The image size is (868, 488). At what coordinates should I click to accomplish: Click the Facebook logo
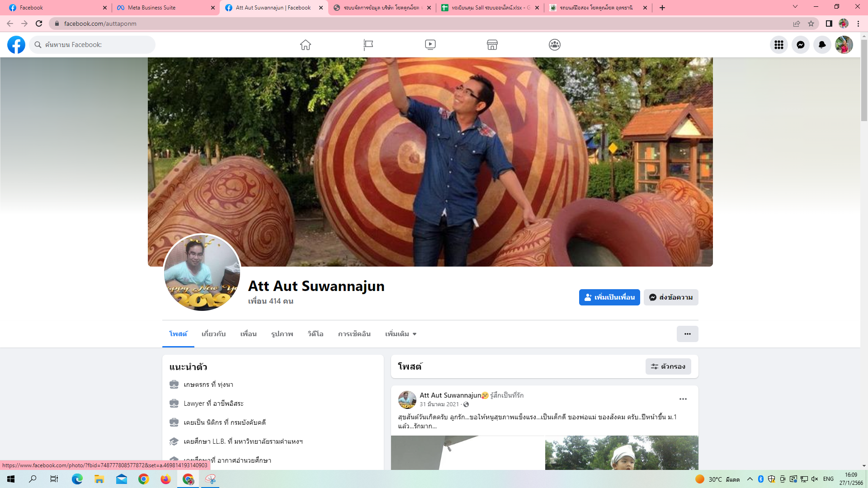pyautogui.click(x=16, y=45)
